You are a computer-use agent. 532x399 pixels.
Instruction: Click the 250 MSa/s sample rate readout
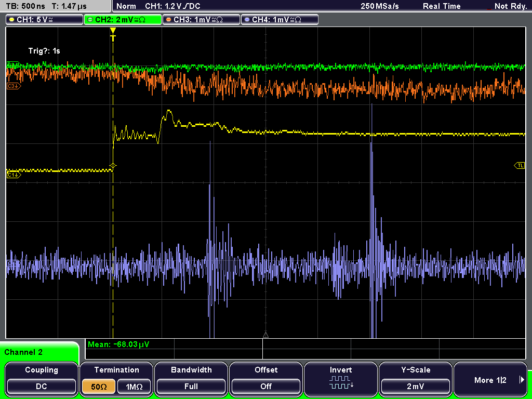380,6
